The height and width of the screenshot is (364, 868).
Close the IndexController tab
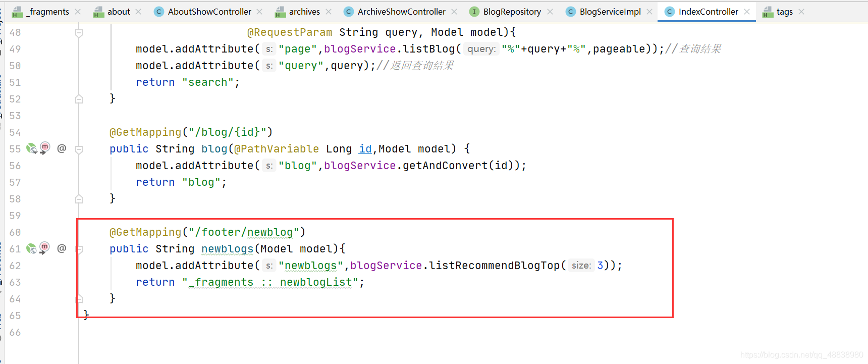(x=747, y=12)
